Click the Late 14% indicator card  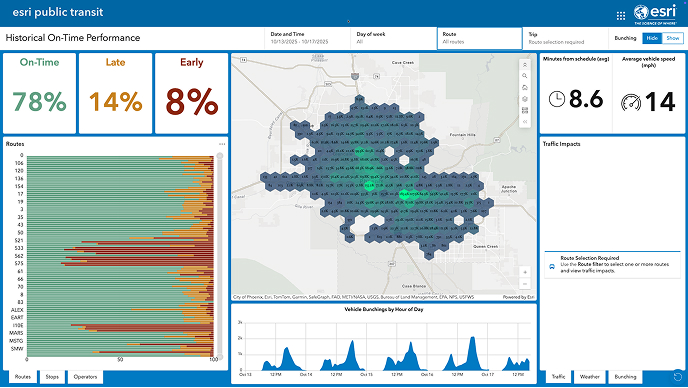point(115,93)
